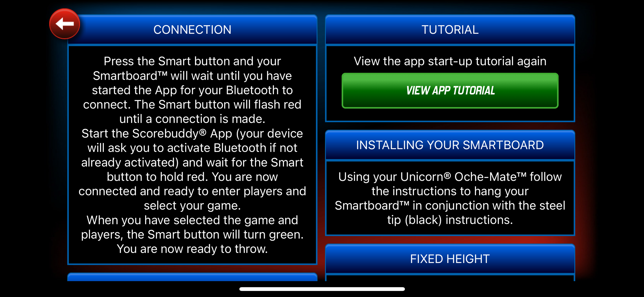Select the Tutorial section header

tap(450, 29)
